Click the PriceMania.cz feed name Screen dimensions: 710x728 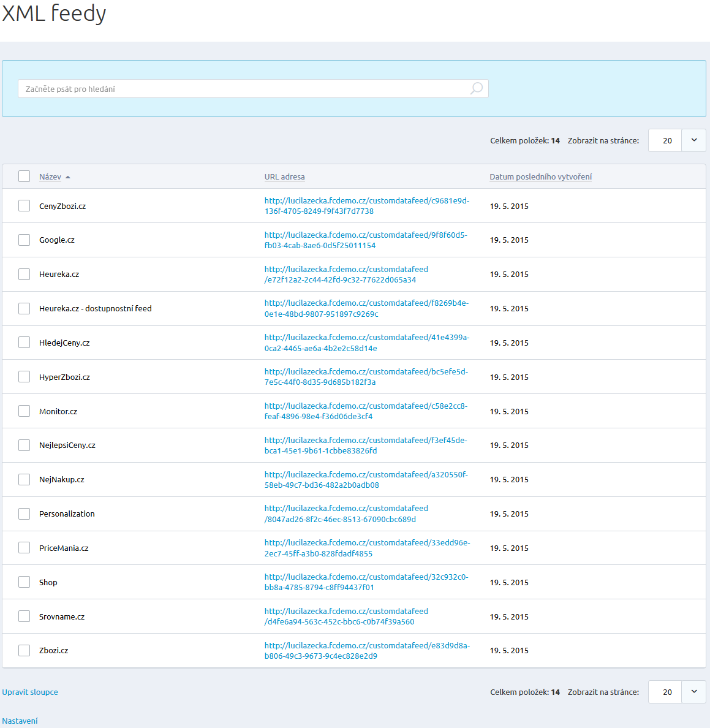(x=64, y=548)
